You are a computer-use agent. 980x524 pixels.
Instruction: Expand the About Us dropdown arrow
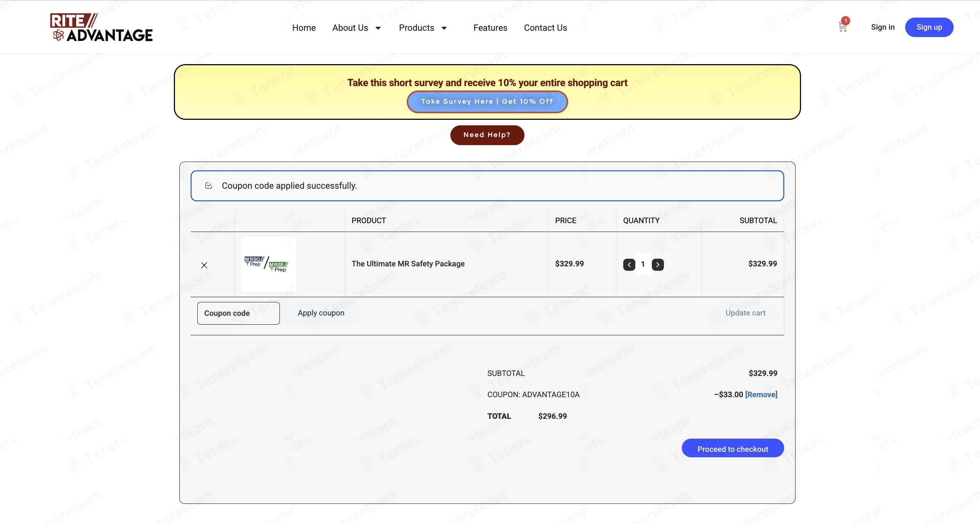pyautogui.click(x=378, y=28)
